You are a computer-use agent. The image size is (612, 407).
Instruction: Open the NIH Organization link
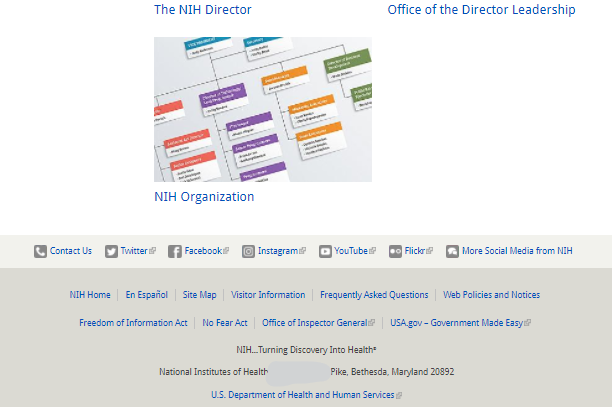[x=204, y=197]
